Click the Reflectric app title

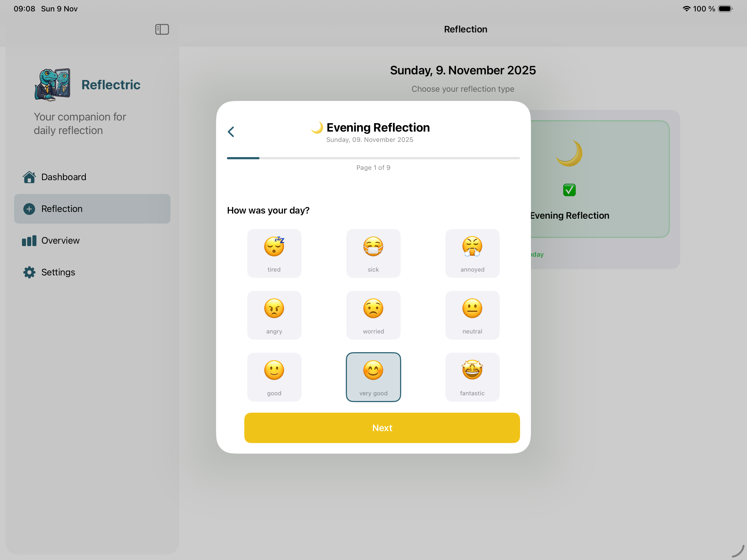pos(111,85)
